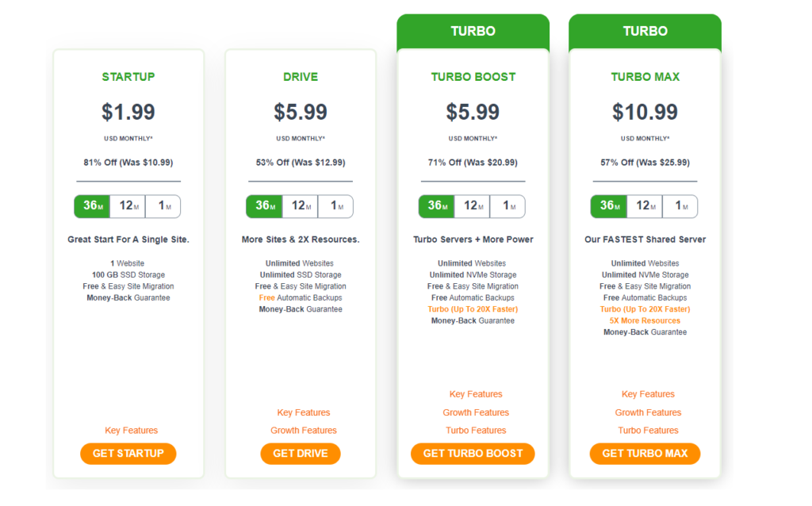Open Key Features link under Drive plan

coord(304,412)
